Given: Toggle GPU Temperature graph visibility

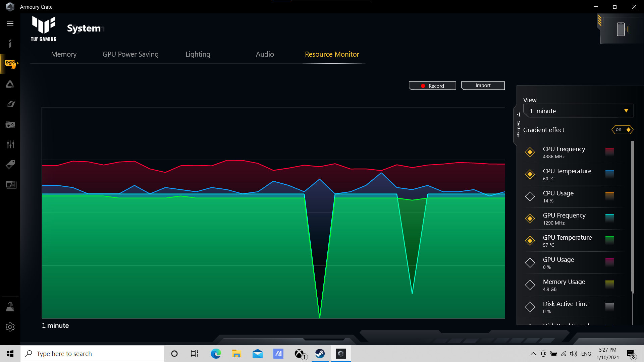Looking at the screenshot, I should tap(530, 241).
